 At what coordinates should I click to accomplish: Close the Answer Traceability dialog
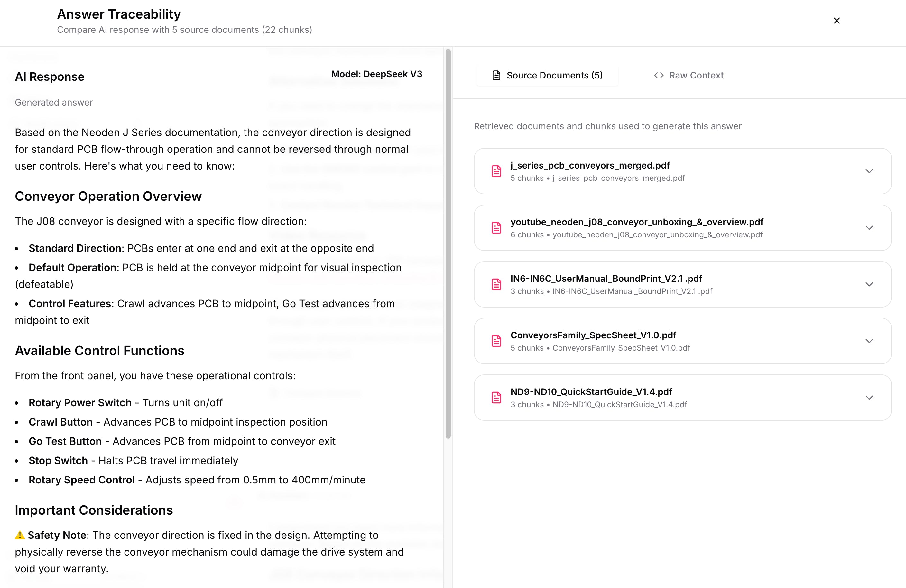point(836,21)
